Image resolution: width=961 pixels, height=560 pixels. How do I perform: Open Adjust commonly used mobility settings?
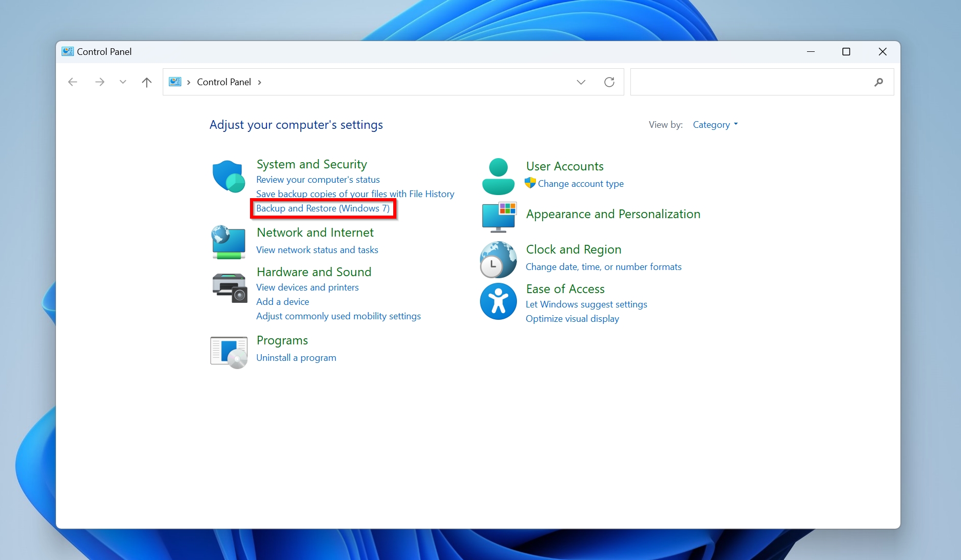[338, 316]
